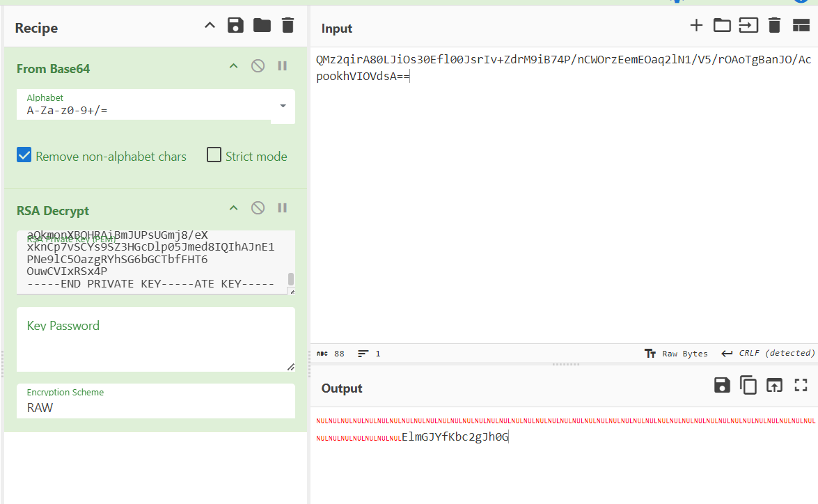Click the END PRIVATE KEY line

150,284
